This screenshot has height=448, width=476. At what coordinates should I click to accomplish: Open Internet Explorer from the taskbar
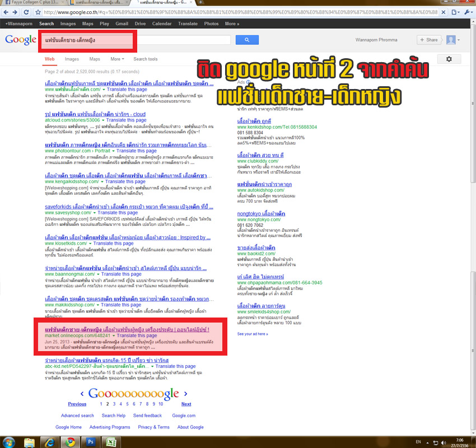(x=49, y=442)
